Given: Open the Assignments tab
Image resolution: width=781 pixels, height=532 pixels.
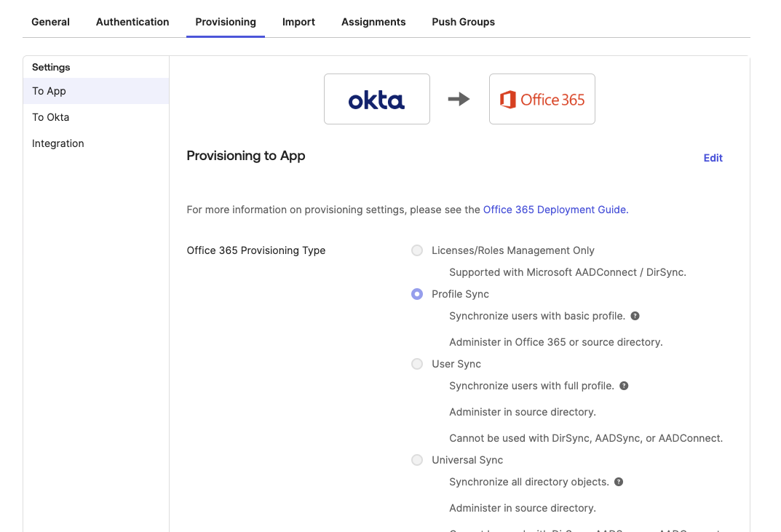Looking at the screenshot, I should [x=373, y=22].
